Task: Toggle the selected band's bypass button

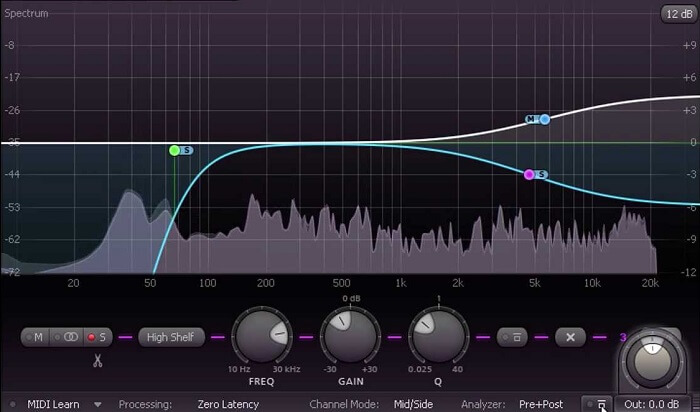Action: [x=512, y=337]
